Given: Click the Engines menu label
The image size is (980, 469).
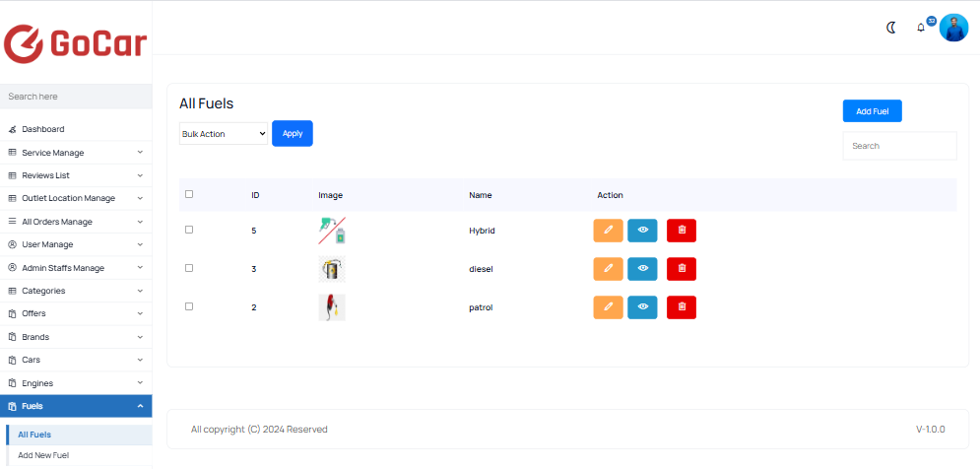Looking at the screenshot, I should point(37,382).
